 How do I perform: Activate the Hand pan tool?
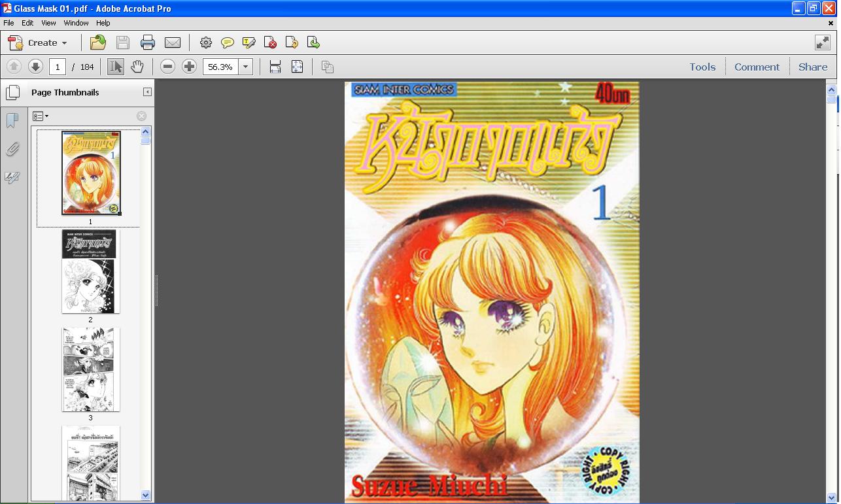pos(137,66)
